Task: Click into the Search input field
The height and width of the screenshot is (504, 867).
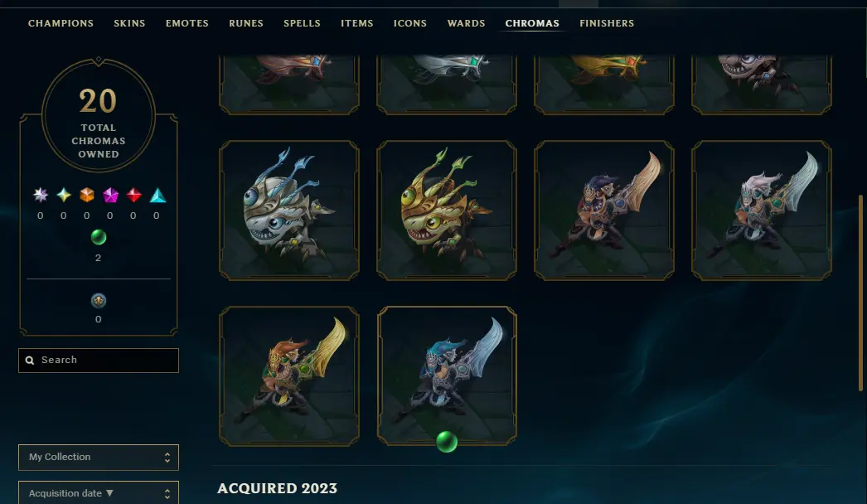Action: tap(99, 360)
